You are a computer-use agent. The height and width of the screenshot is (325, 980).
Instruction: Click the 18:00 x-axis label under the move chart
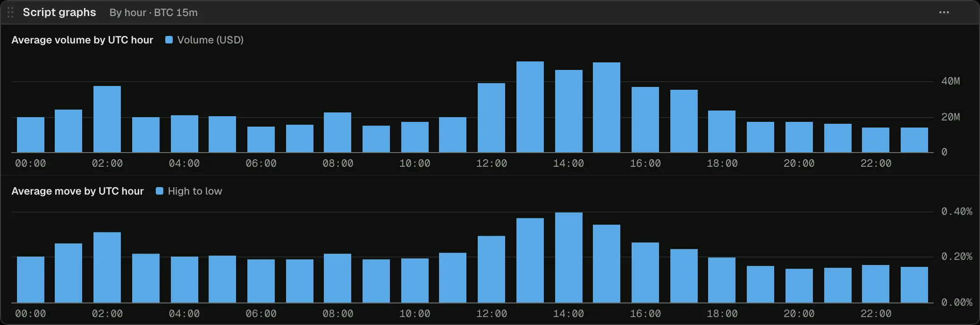click(x=722, y=314)
